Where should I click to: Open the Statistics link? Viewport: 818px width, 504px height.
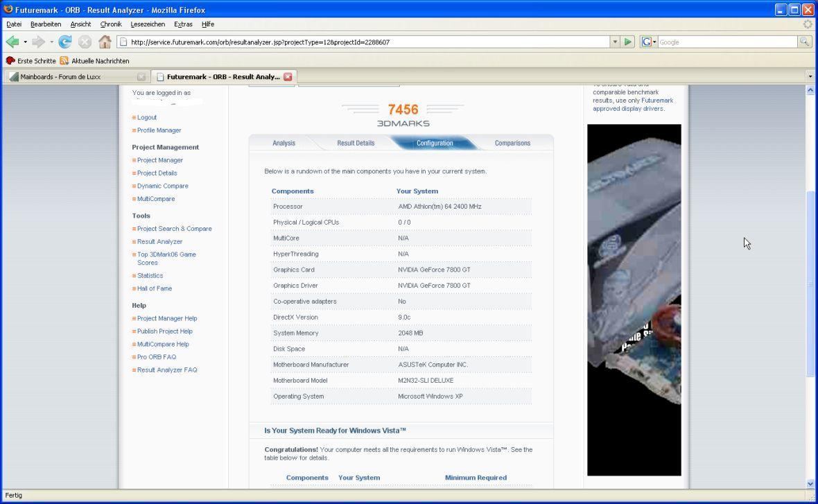(150, 275)
